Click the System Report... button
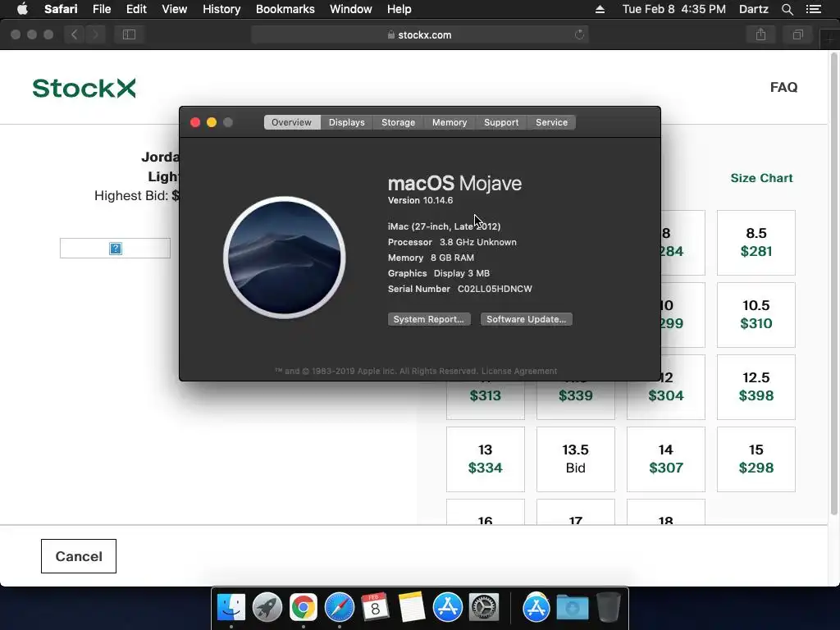Image resolution: width=840 pixels, height=630 pixels. (x=429, y=319)
